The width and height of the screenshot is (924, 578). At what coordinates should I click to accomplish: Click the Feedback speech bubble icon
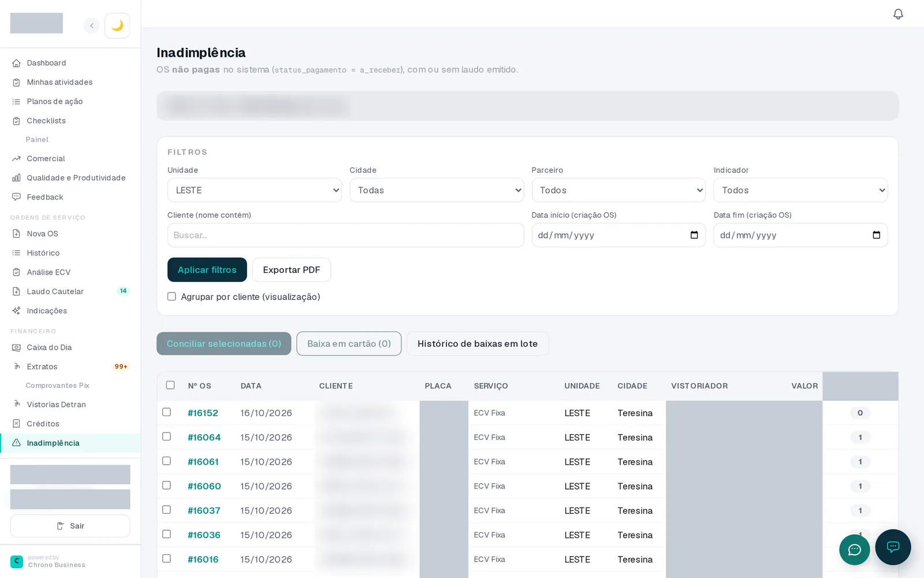16,197
